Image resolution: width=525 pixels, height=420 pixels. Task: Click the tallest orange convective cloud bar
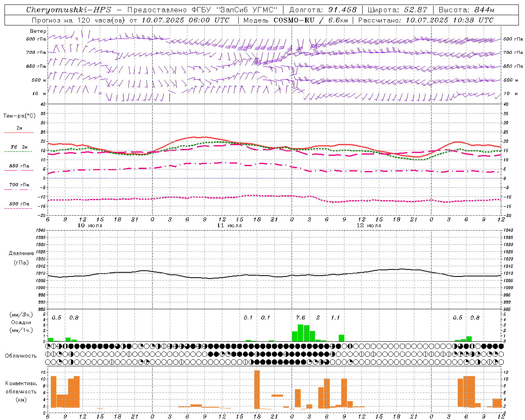[257, 390]
